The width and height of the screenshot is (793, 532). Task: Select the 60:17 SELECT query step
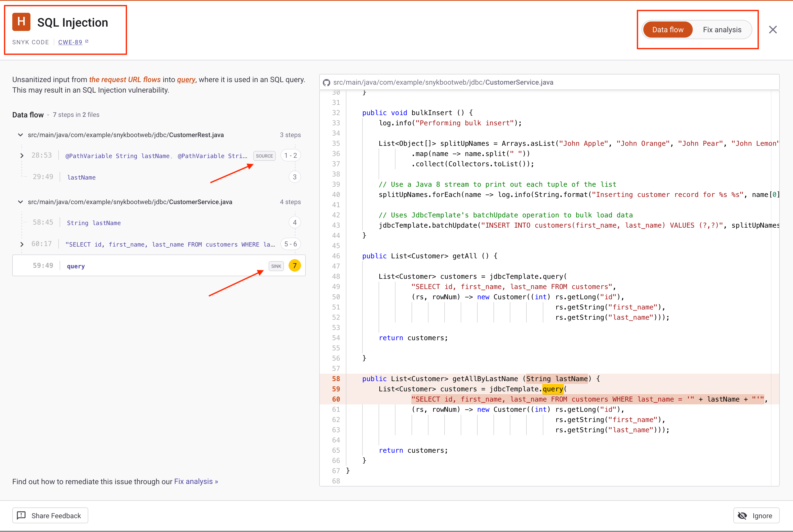point(159,244)
